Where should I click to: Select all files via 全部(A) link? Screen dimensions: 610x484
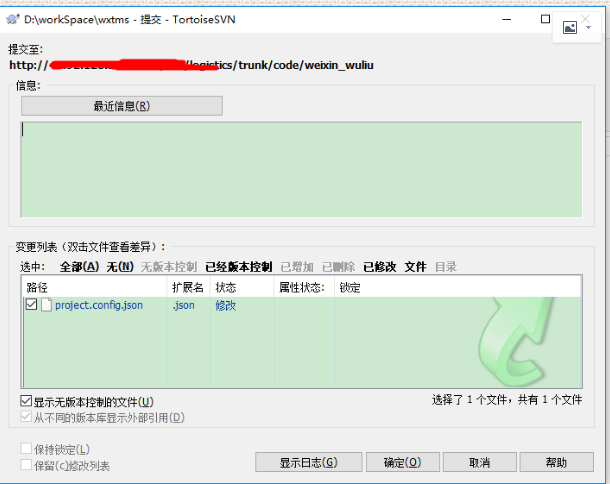(x=79, y=267)
